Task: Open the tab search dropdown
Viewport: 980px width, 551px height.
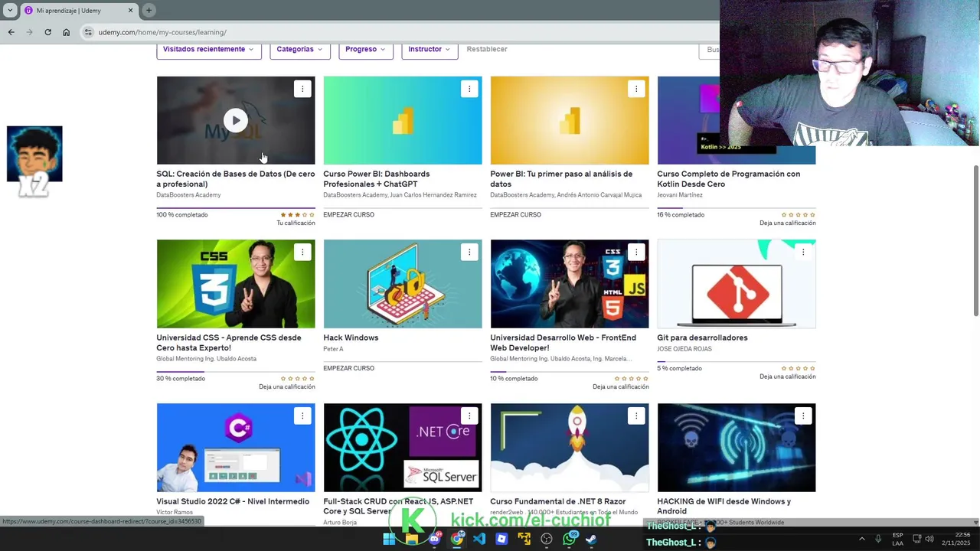Action: pyautogui.click(x=10, y=10)
